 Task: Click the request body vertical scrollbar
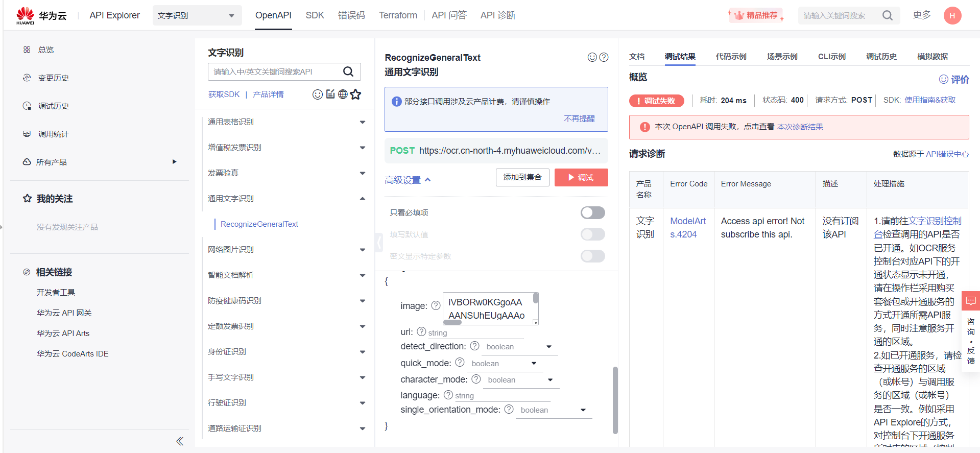[615, 400]
